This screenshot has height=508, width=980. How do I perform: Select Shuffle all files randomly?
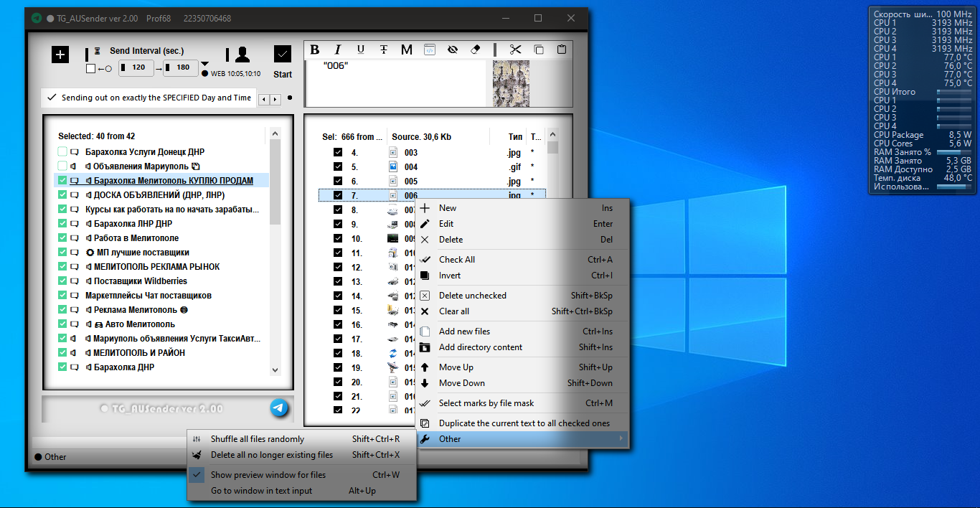(257, 439)
